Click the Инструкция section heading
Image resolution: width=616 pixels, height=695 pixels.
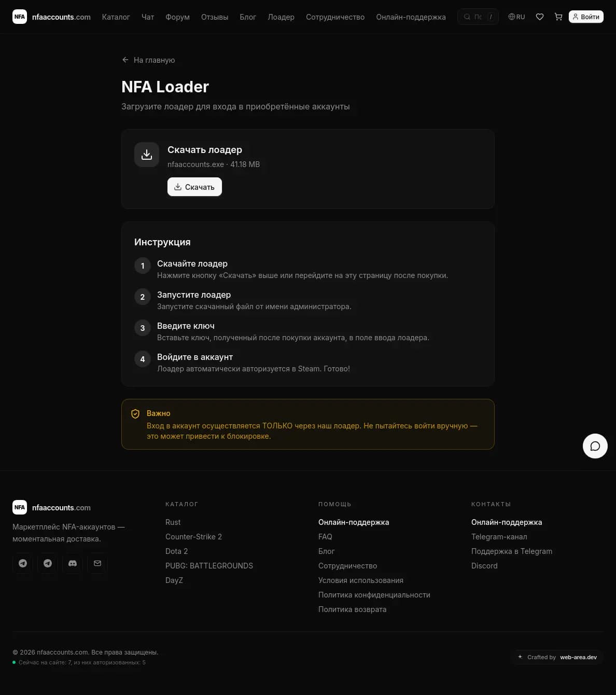[x=162, y=242]
